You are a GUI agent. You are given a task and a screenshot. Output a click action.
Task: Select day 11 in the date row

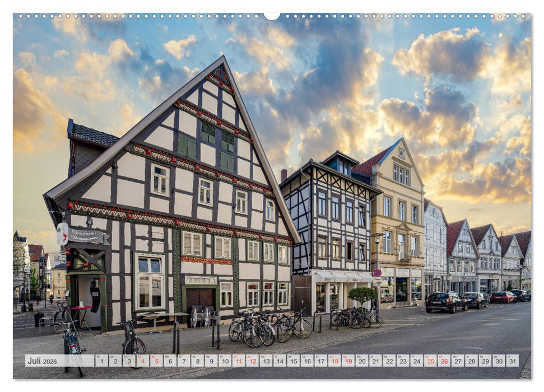coord(238,361)
